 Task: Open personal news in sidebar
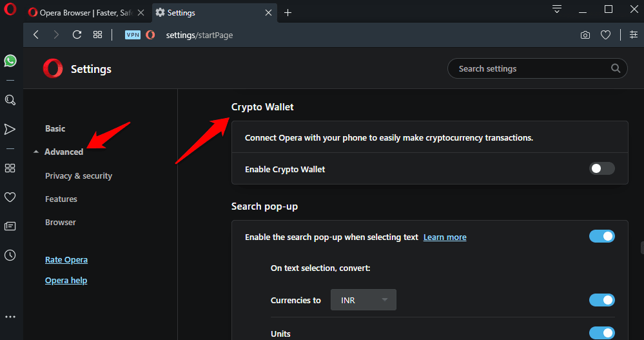point(10,226)
